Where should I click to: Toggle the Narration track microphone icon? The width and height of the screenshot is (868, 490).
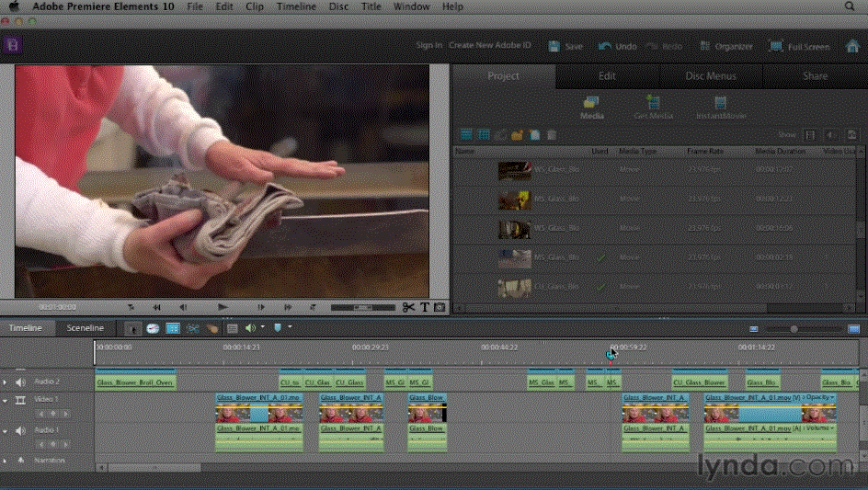click(x=20, y=460)
